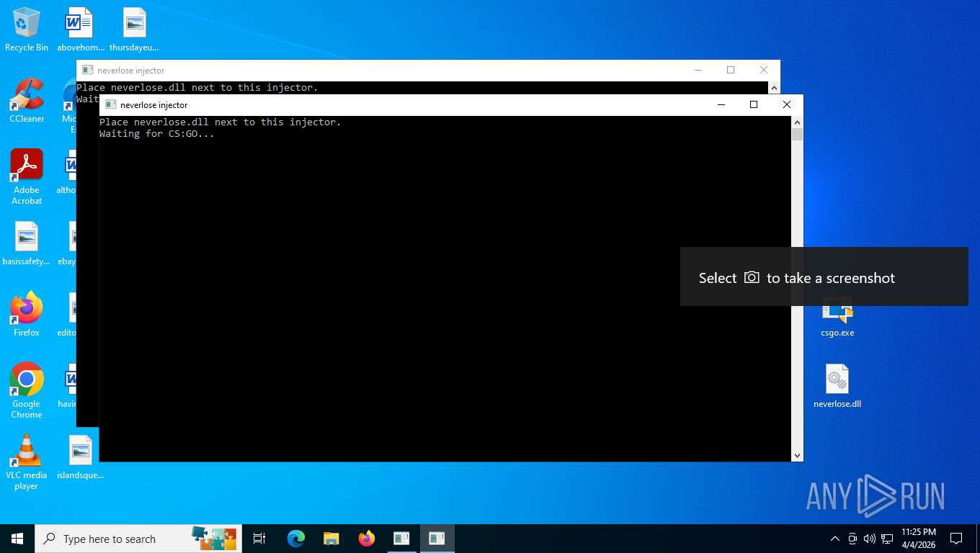
Task: Launch the Google Chrome desktop shortcut
Action: [27, 390]
